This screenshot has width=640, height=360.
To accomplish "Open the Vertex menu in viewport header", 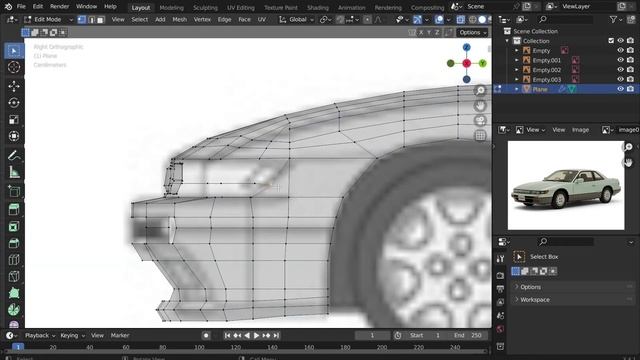I will click(202, 20).
